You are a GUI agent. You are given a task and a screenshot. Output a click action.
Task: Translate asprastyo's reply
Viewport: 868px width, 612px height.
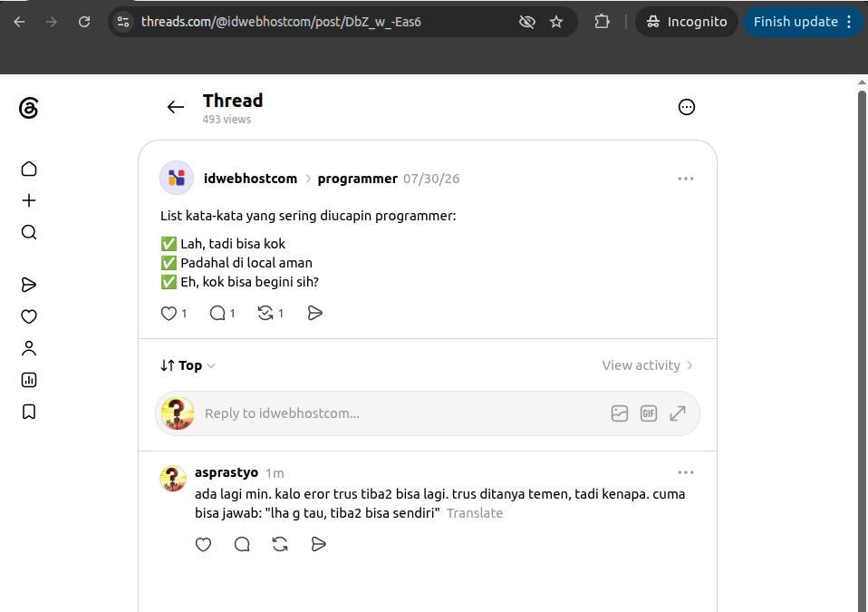[x=475, y=513]
